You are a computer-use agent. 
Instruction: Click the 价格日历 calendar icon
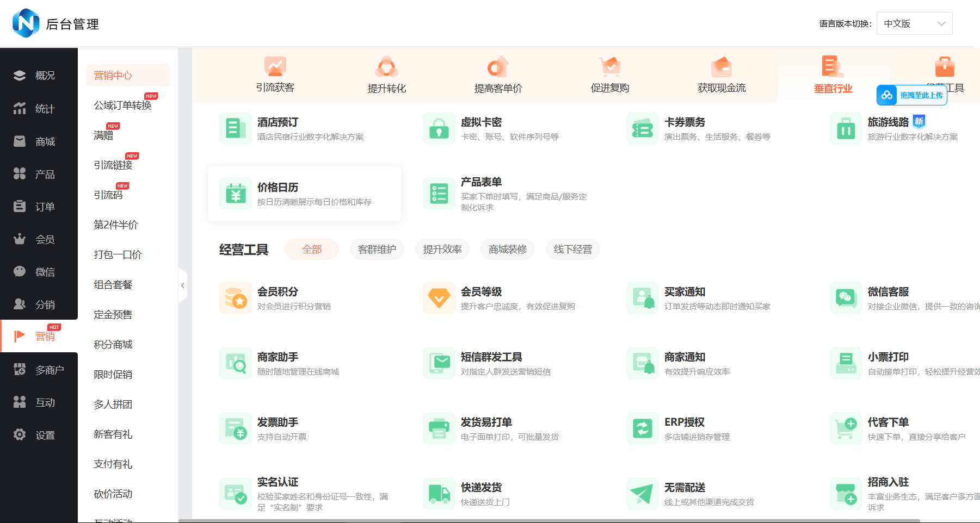coord(235,194)
